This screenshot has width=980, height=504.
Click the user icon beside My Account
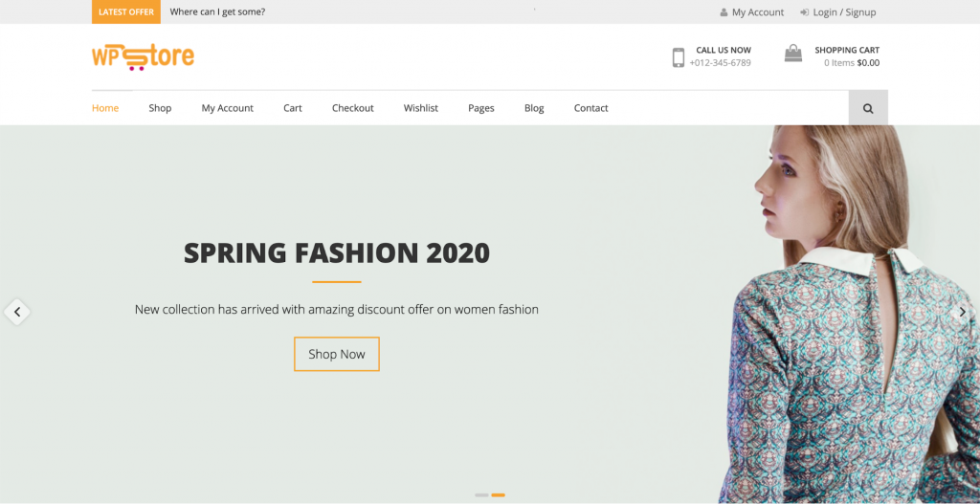[724, 11]
